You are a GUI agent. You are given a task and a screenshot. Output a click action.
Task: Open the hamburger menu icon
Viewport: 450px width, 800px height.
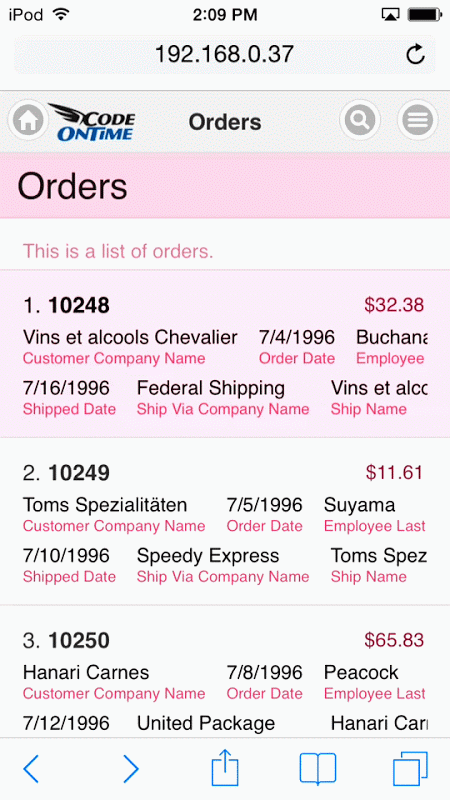(417, 120)
